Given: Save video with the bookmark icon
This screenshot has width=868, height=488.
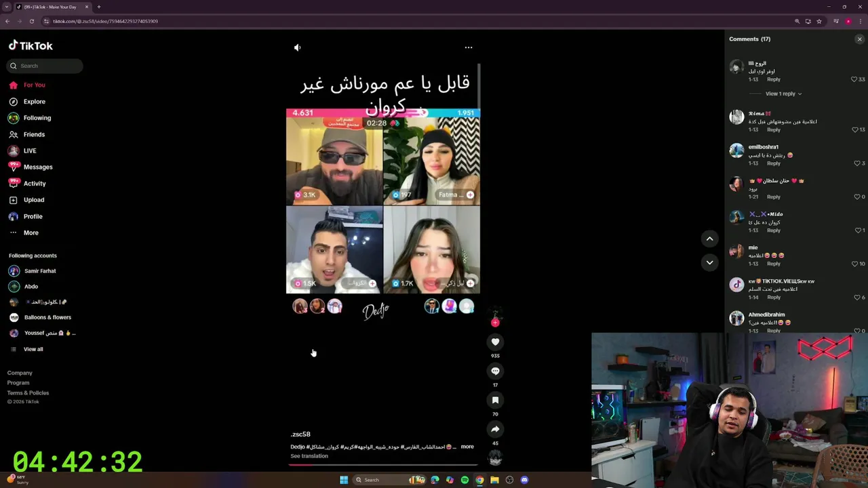Looking at the screenshot, I should pyautogui.click(x=495, y=401).
